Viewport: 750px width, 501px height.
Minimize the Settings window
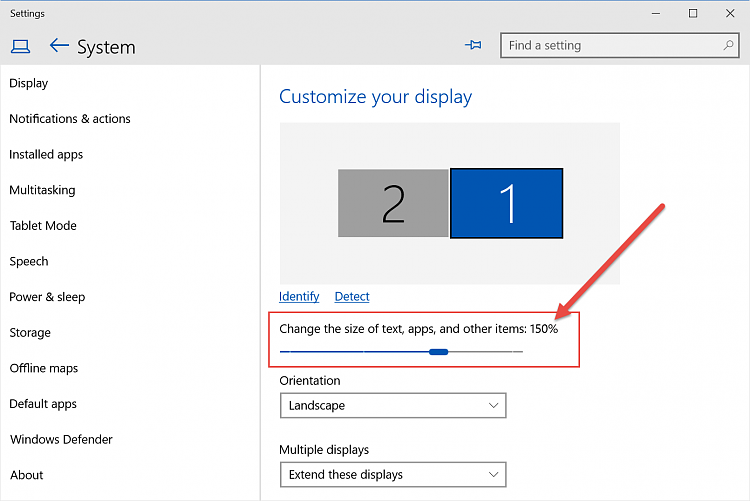656,13
